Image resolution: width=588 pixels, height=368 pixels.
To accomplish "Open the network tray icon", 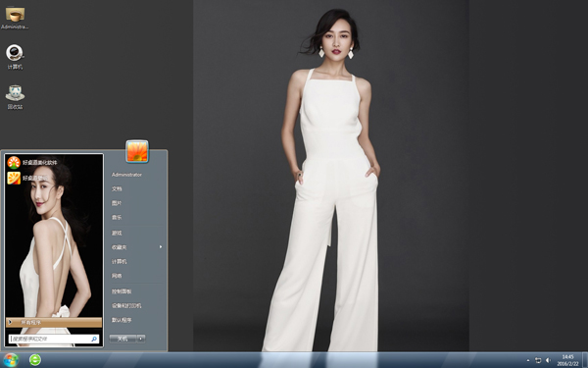I will pyautogui.click(x=538, y=360).
